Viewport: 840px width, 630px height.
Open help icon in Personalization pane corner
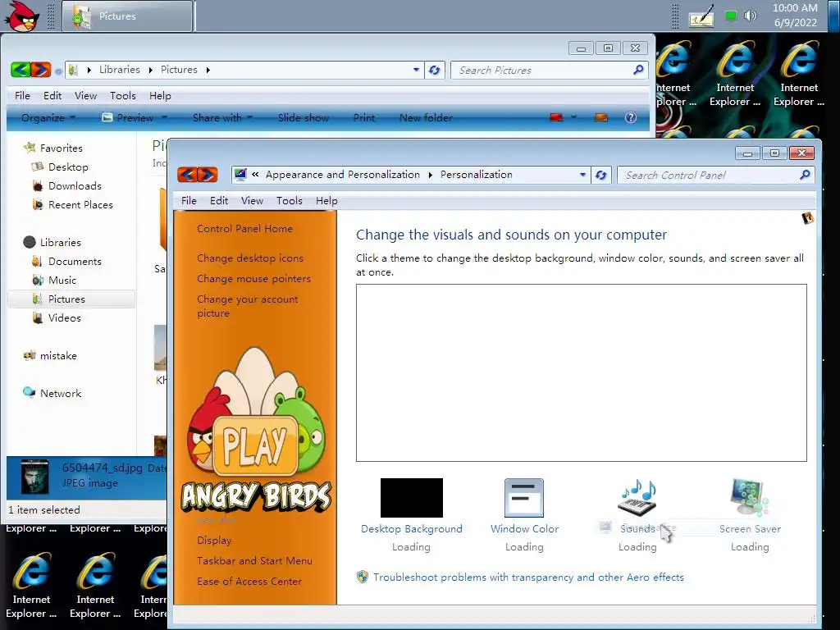click(x=807, y=218)
